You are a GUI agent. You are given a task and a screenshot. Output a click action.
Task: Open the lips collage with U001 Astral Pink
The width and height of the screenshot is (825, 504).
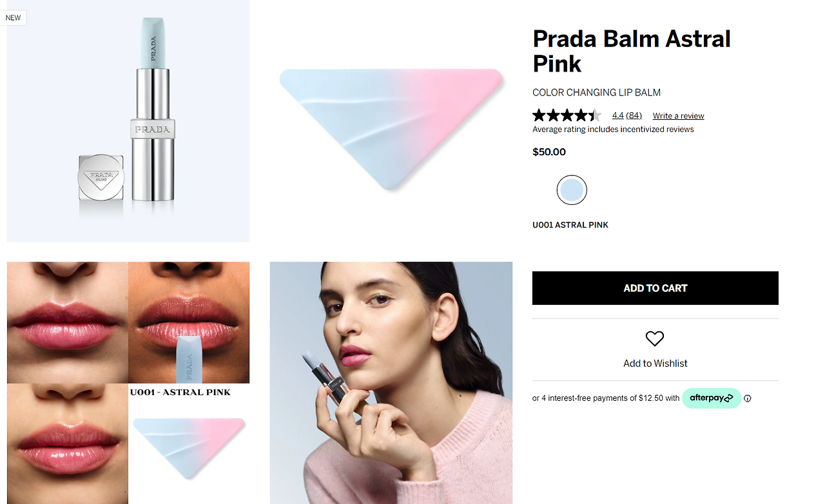tap(128, 383)
